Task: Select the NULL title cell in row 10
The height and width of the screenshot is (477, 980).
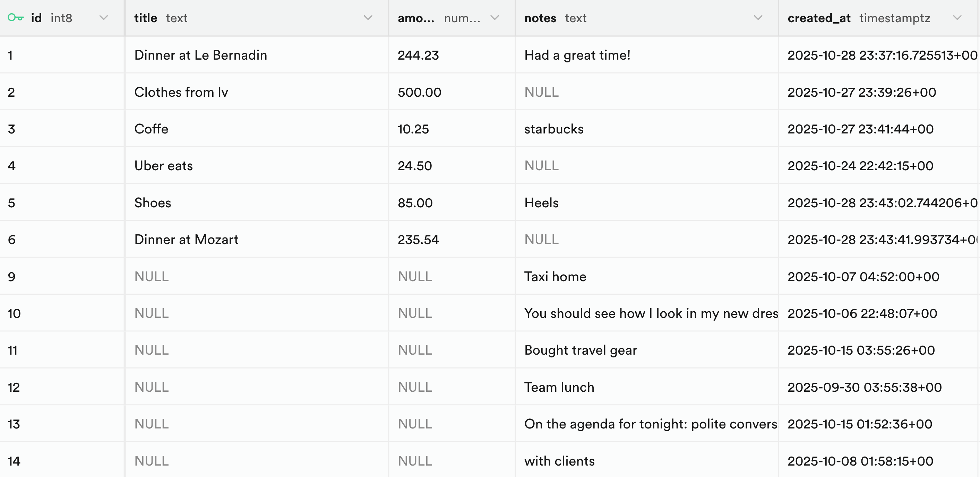Action: 152,313
